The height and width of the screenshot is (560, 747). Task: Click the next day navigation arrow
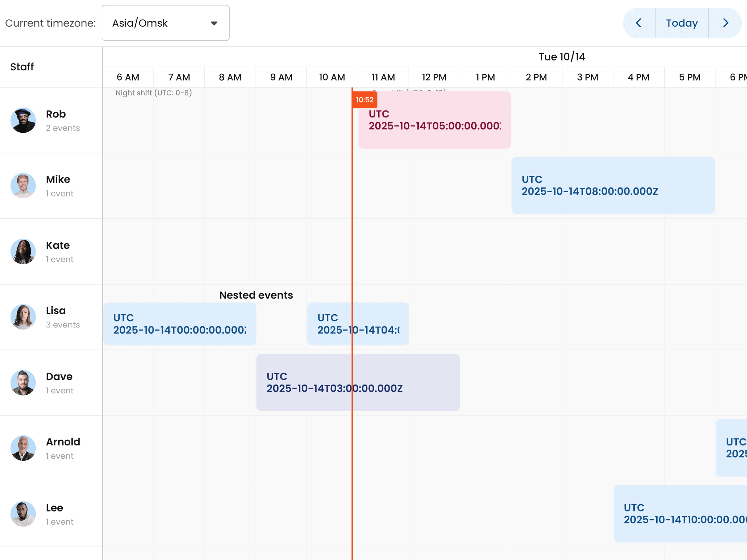725,23
